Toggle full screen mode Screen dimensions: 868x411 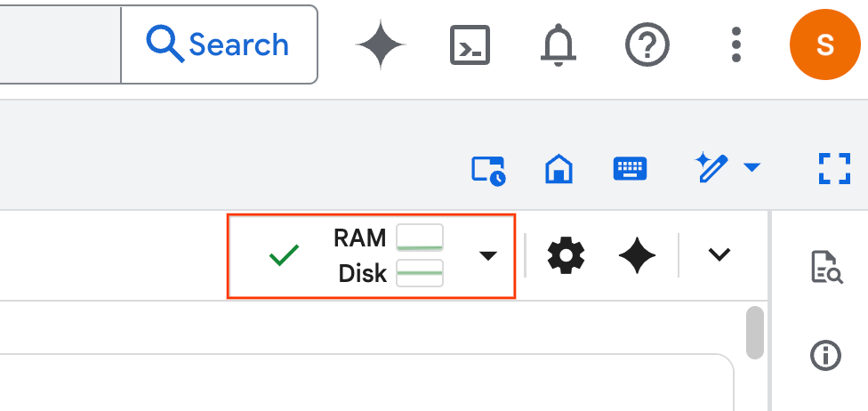(x=834, y=168)
